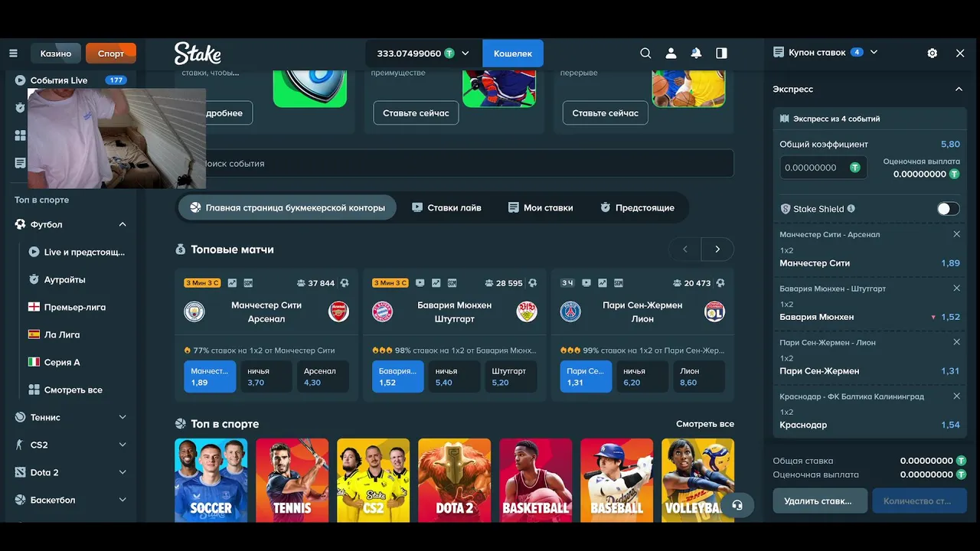980x551 pixels.
Task: Open the notifications bell icon
Action: coord(696,54)
